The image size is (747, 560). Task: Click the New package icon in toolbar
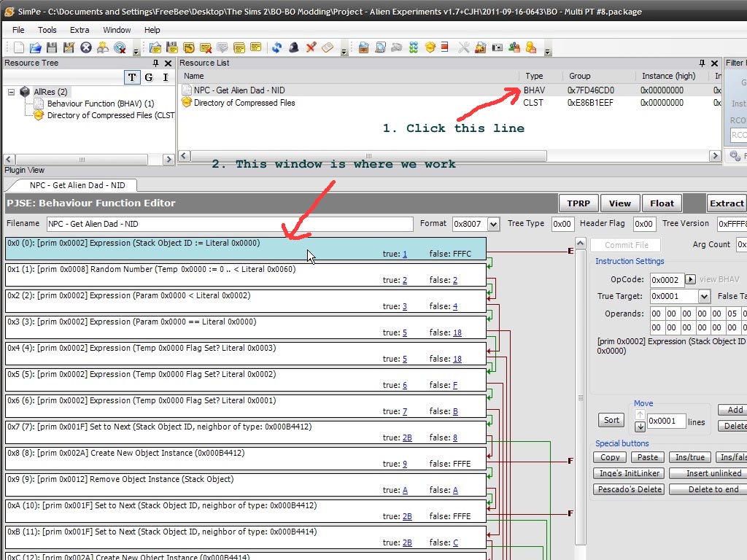[19, 48]
